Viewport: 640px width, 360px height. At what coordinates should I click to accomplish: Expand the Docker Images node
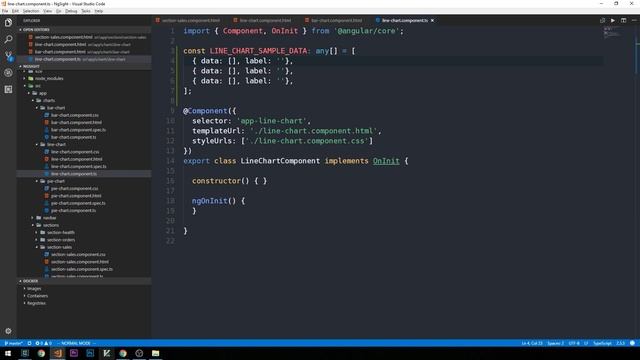[34, 289]
